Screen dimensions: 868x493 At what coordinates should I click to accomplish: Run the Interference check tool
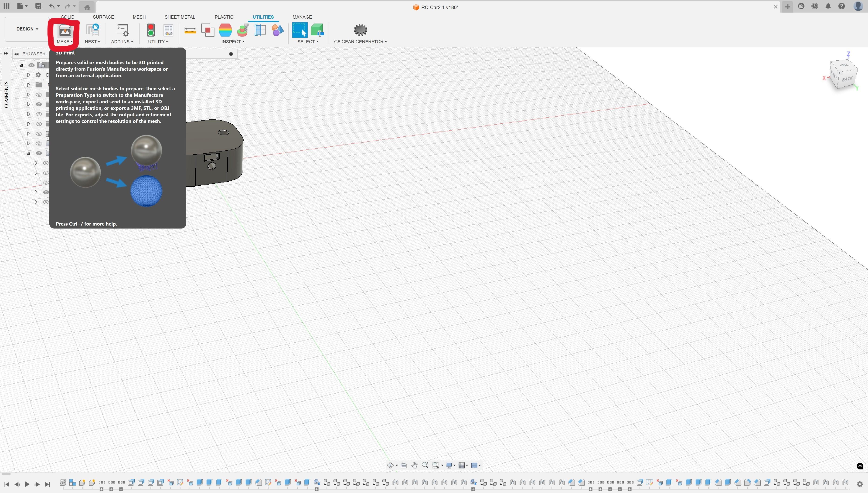tap(208, 30)
